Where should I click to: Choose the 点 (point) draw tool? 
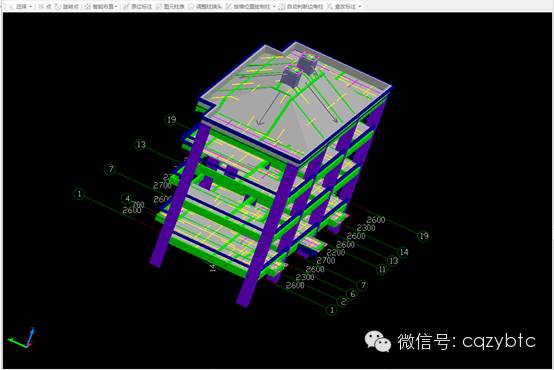[x=45, y=6]
